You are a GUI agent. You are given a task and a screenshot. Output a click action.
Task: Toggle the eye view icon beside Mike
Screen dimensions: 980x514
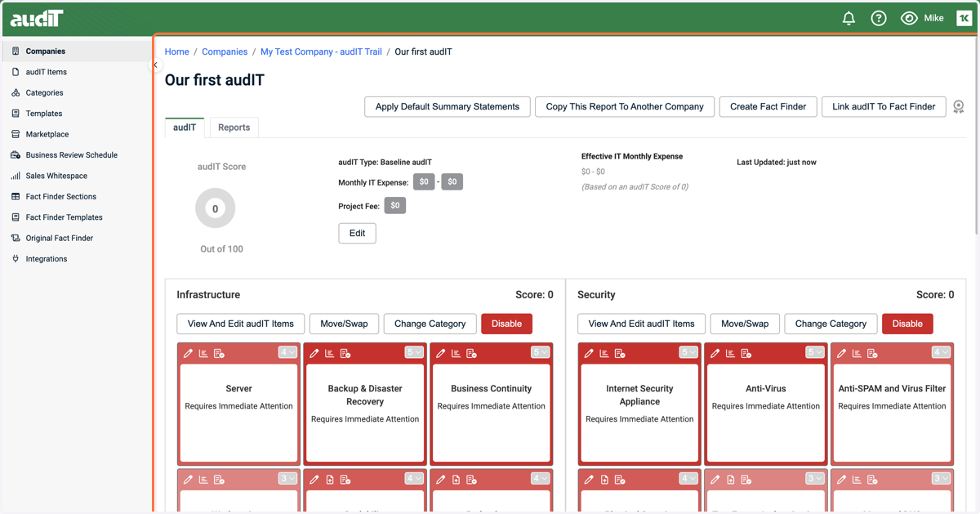(x=909, y=18)
